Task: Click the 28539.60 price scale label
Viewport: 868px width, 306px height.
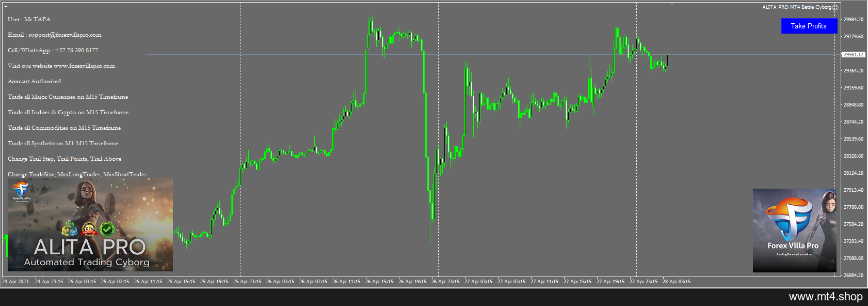Action: point(853,139)
